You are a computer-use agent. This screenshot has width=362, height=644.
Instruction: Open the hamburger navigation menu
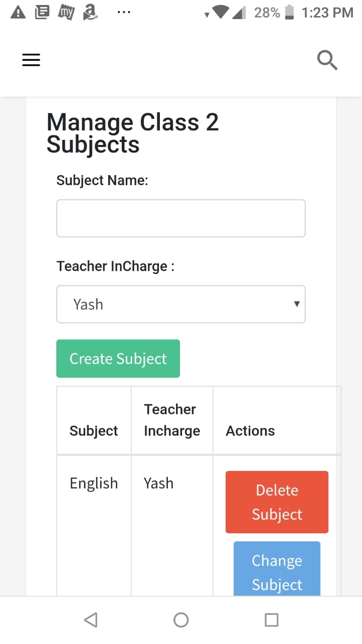point(31,60)
